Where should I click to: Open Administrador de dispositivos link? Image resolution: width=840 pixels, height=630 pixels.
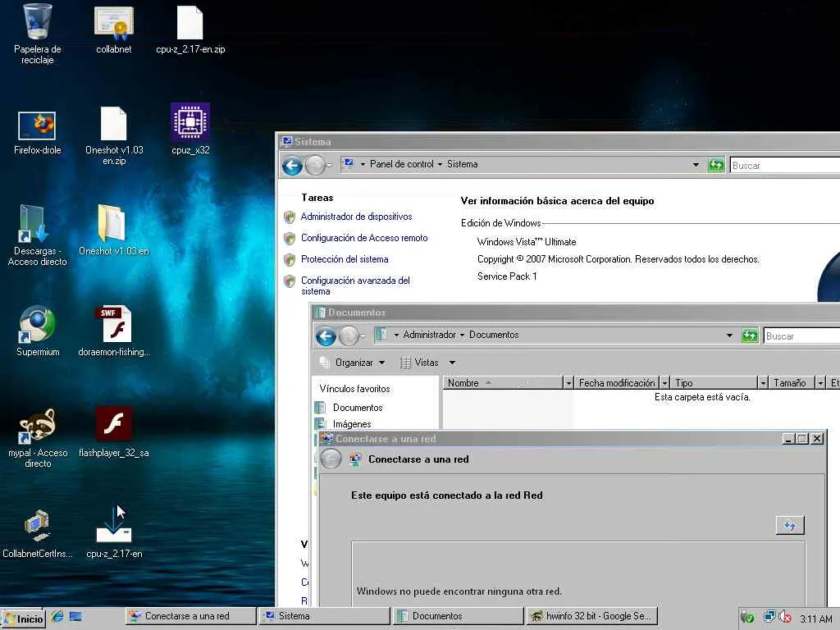pos(356,217)
